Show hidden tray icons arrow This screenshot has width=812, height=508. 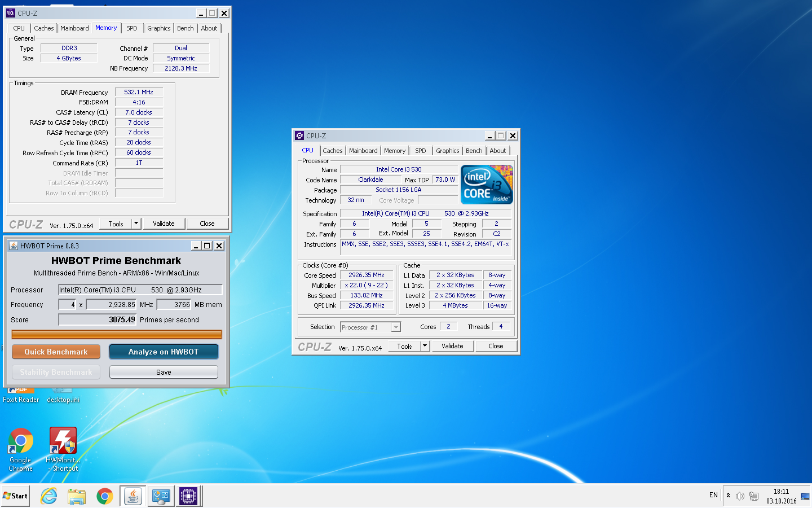tap(728, 496)
